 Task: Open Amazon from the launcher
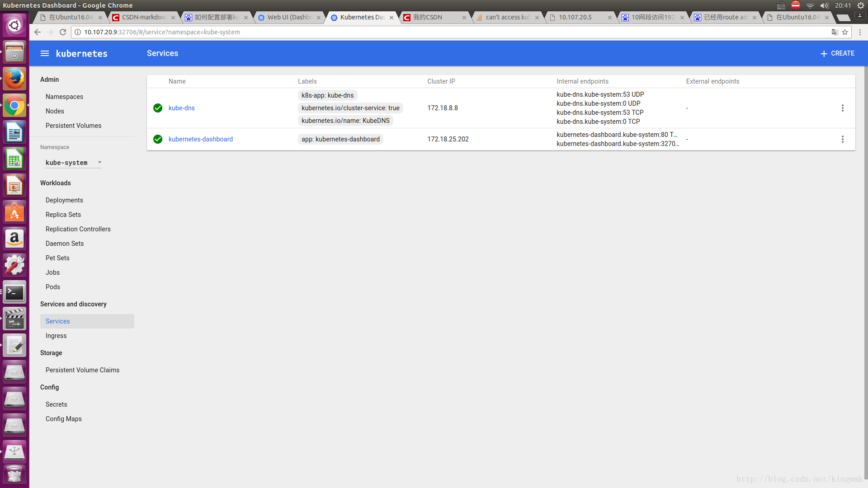pos(14,239)
